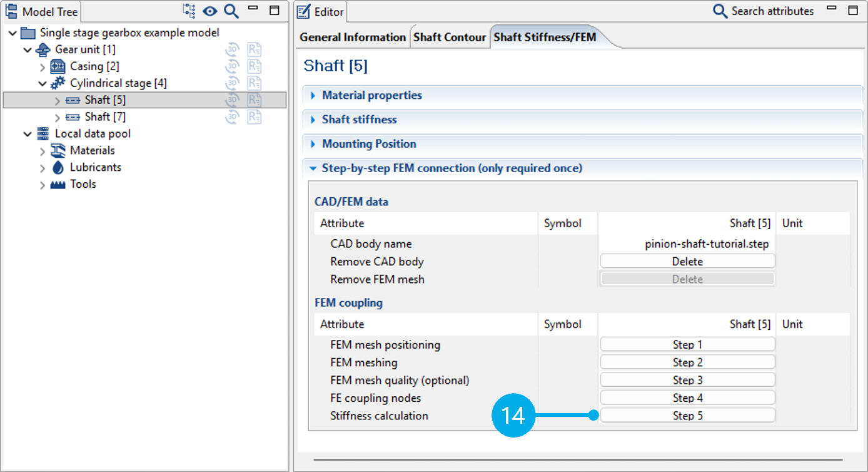Viewport: 868px width, 472px height.
Task: Click the 3D view icon beside Casing [2]
Action: tap(233, 66)
